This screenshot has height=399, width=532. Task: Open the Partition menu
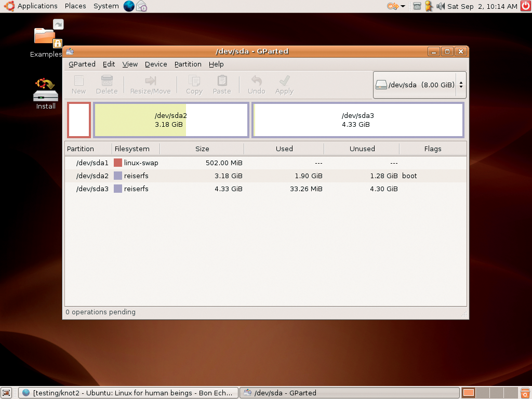coord(188,64)
